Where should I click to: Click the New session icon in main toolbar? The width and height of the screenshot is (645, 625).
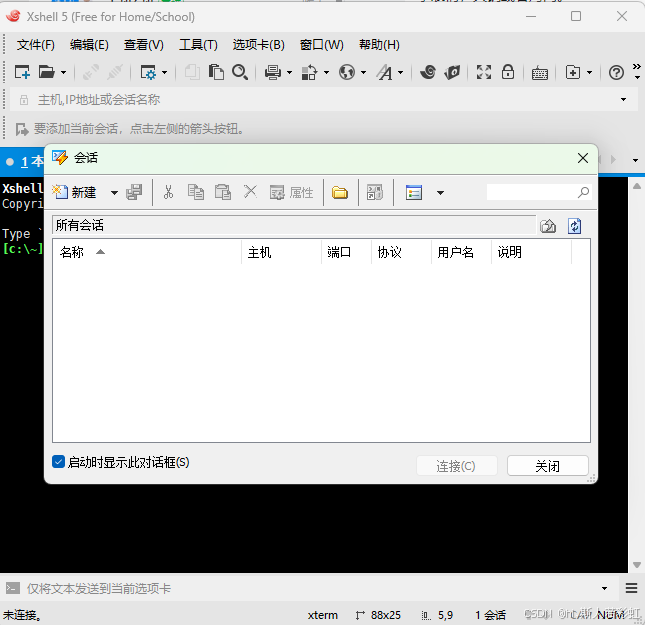point(22,72)
